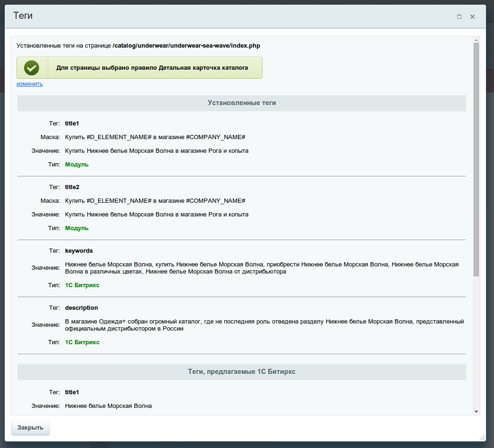
Task: Click the maximize icon on the dialog
Action: (459, 16)
